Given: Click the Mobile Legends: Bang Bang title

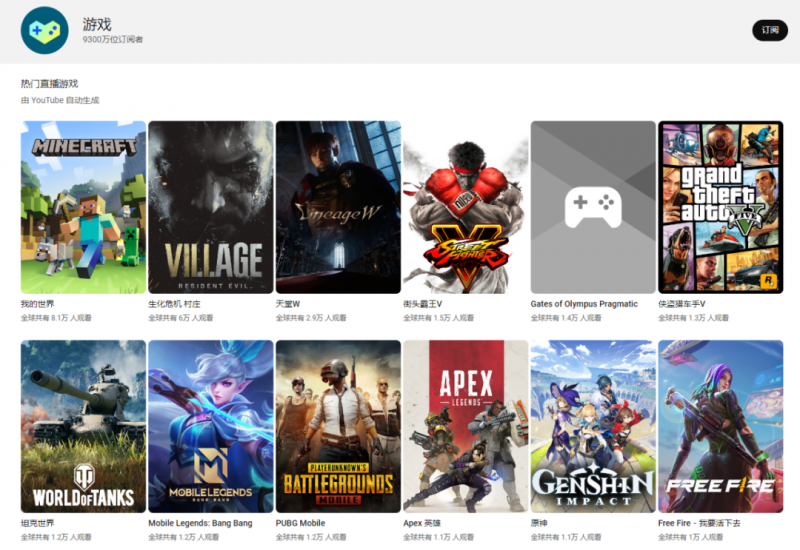Looking at the screenshot, I should [200, 523].
